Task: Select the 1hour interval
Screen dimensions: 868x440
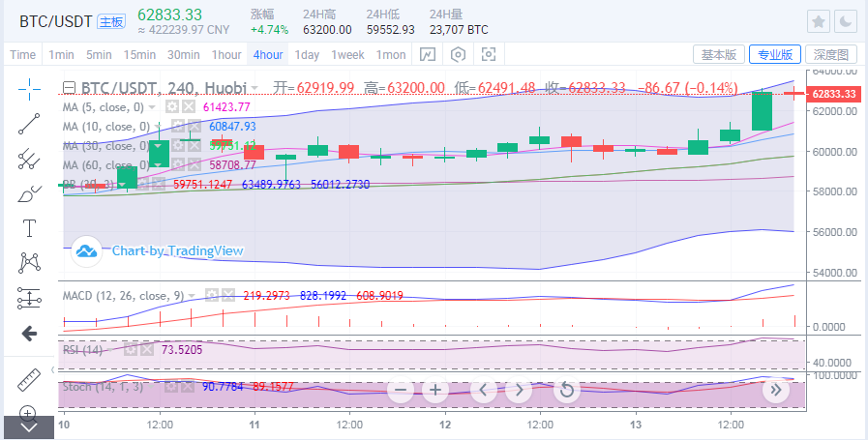Action: point(225,55)
